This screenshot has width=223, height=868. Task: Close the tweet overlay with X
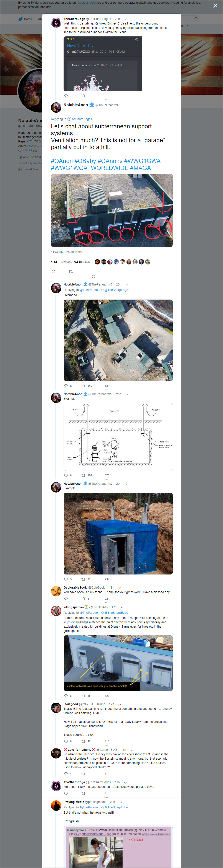215,6
